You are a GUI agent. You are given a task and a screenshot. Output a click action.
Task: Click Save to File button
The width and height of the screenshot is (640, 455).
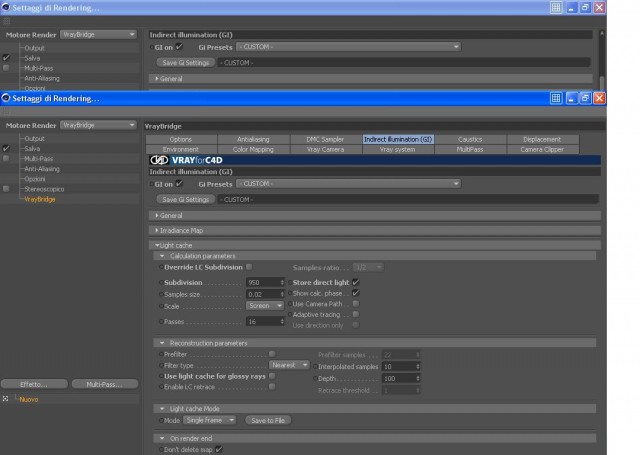click(x=268, y=420)
